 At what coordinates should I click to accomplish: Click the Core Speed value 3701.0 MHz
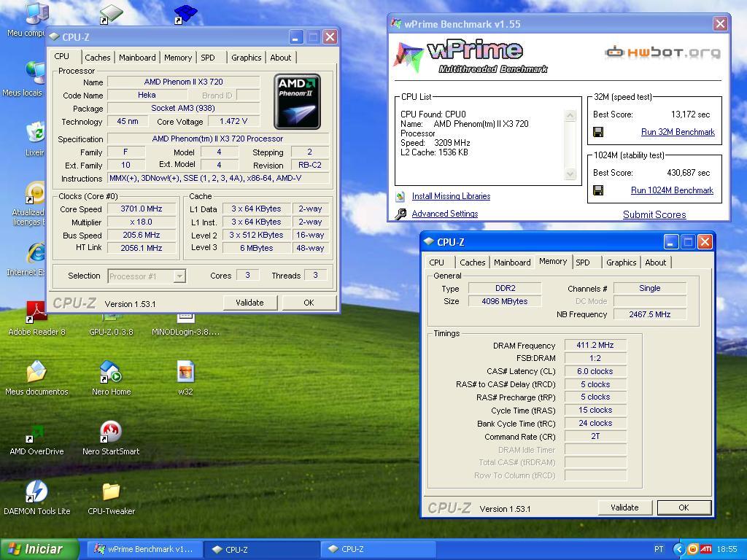pyautogui.click(x=142, y=209)
